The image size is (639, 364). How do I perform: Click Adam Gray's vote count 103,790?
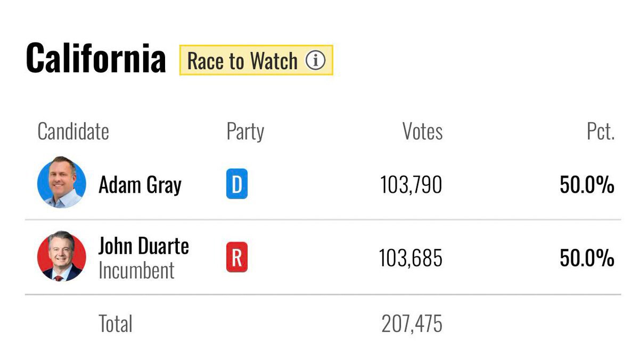coord(411,185)
